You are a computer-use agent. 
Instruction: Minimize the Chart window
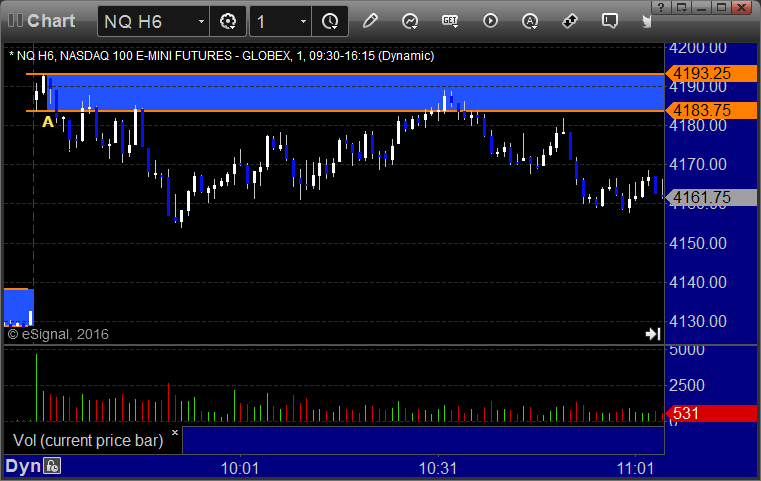click(702, 7)
